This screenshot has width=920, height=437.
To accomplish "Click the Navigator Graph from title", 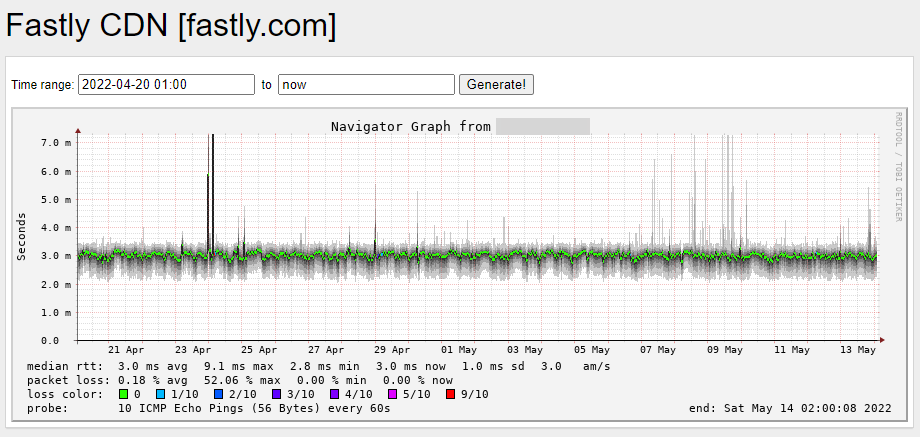I will click(x=411, y=127).
